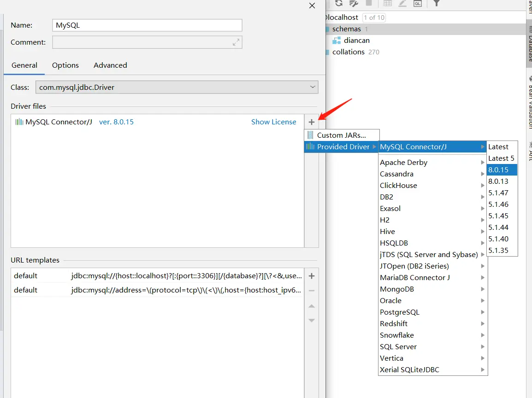Viewport: 532px width, 398px height.
Task: Click the Name input field
Action: [x=147, y=25]
